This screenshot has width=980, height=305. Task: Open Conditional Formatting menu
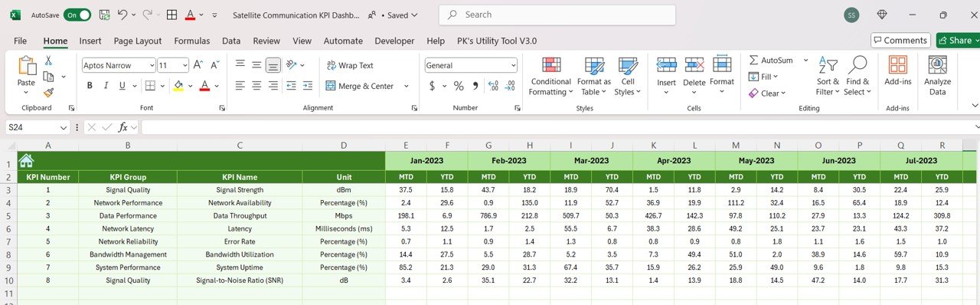click(550, 77)
